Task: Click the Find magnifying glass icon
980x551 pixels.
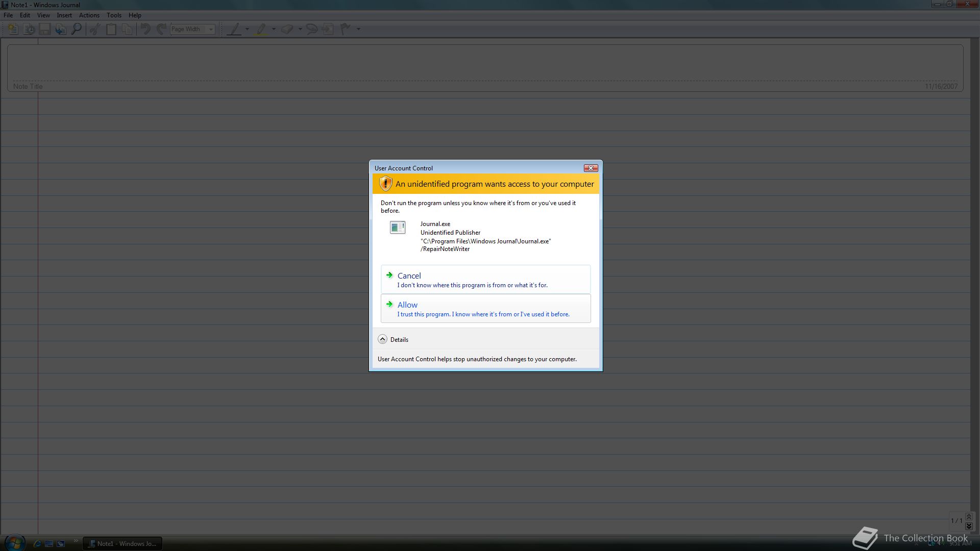Action: click(77, 29)
